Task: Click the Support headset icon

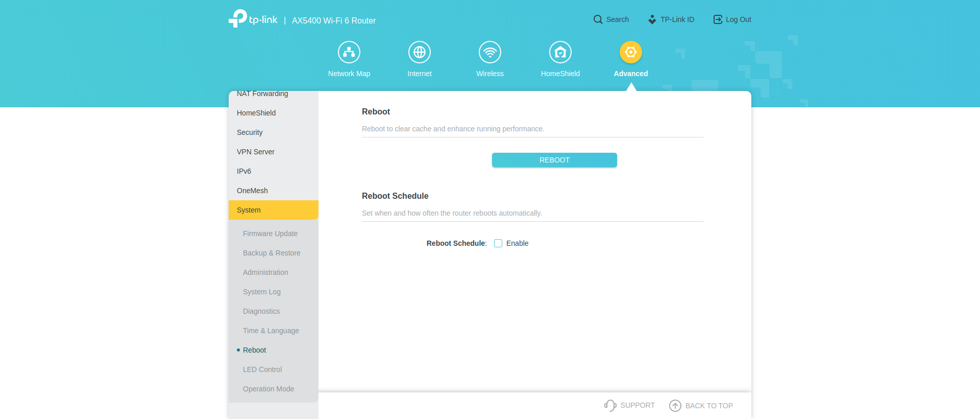Action: pyautogui.click(x=610, y=405)
